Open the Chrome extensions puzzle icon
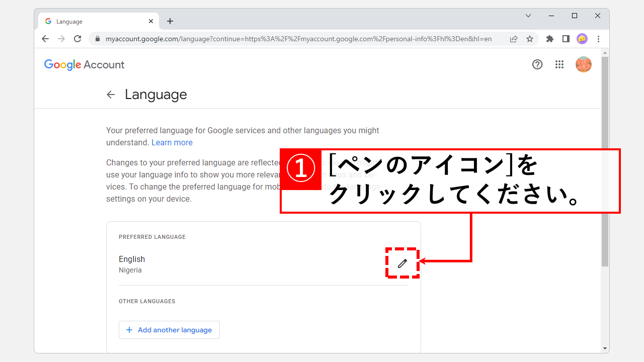The image size is (644, 362). (549, 39)
